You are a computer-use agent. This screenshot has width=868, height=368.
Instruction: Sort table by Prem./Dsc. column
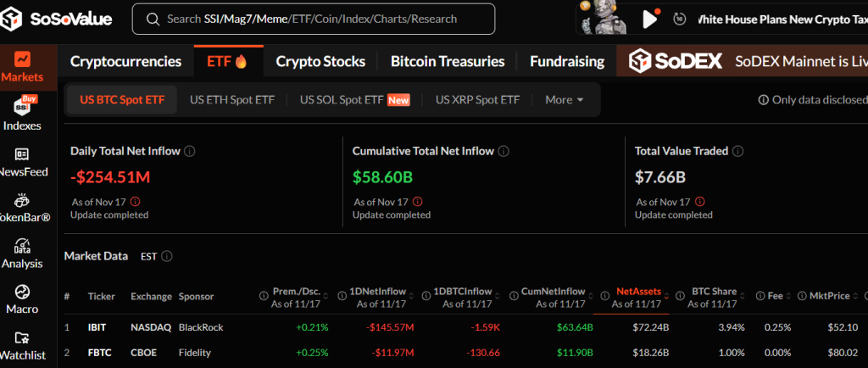295,291
